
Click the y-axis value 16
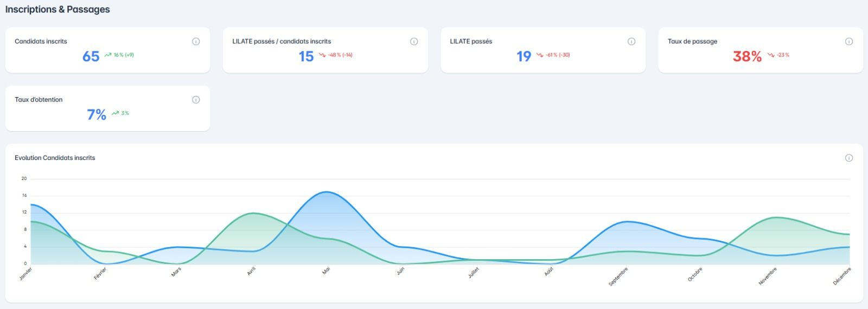pos(24,195)
